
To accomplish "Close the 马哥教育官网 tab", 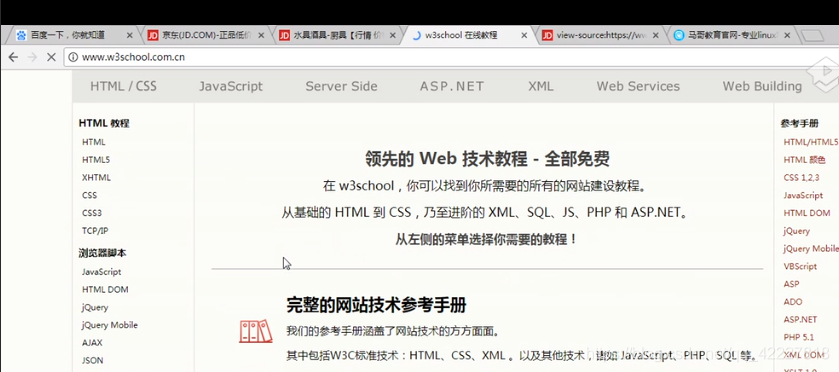I will [787, 35].
